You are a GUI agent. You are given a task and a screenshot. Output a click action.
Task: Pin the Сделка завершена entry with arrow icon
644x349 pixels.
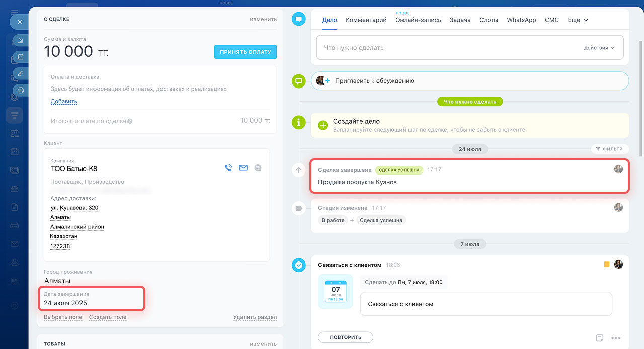pos(298,170)
